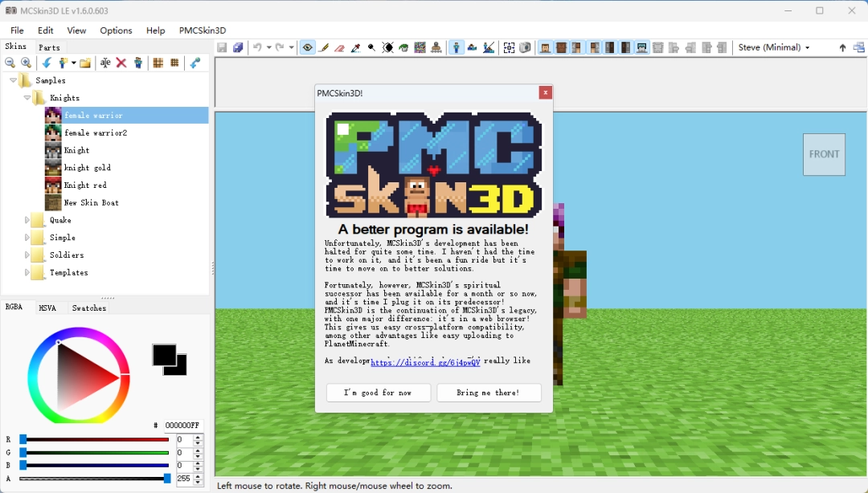This screenshot has width=868, height=493.
Task: Rename skin using the rename icon
Action: (x=105, y=63)
